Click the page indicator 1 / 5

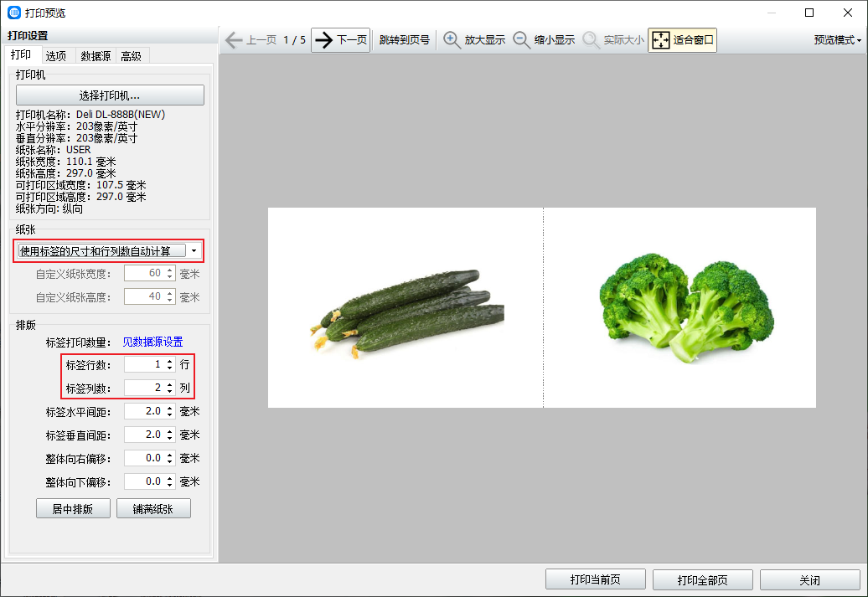point(294,40)
